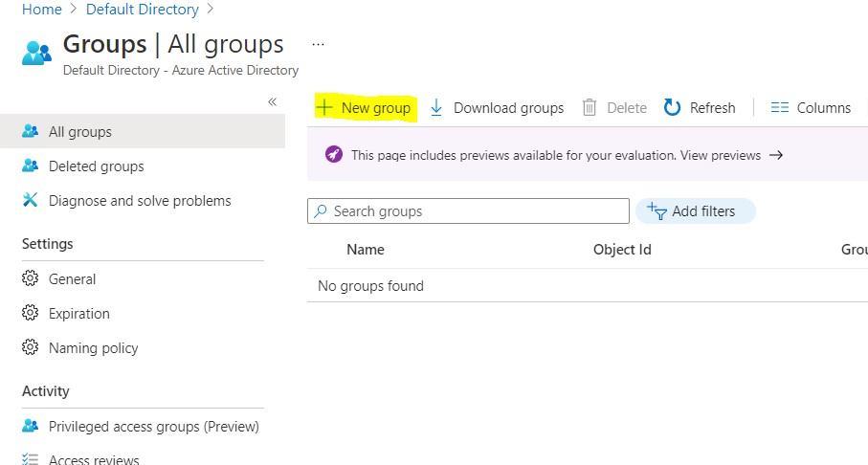Click the gear icon beside General
Screen dimensions: 868x465
tap(30, 278)
